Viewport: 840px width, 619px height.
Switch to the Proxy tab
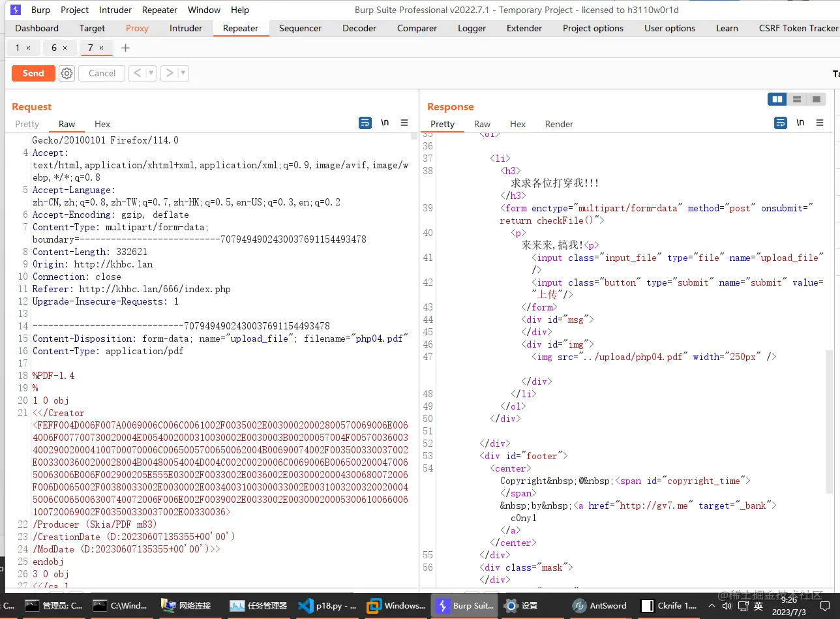[137, 28]
